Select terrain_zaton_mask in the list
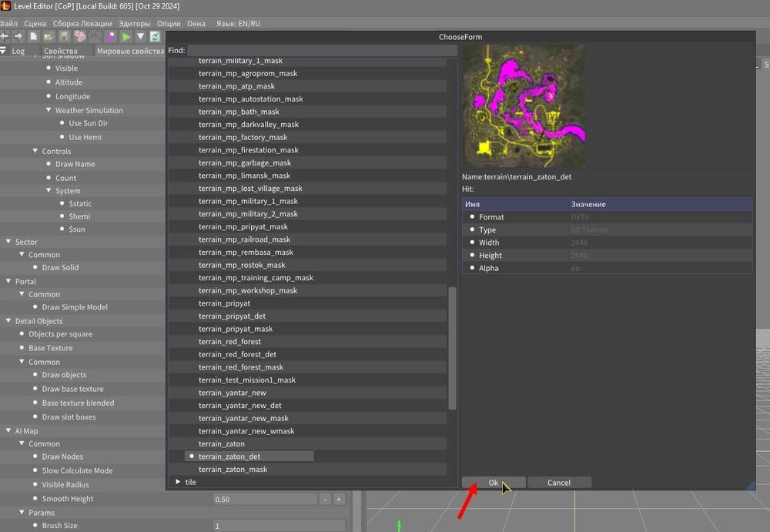770x532 pixels. 233,470
